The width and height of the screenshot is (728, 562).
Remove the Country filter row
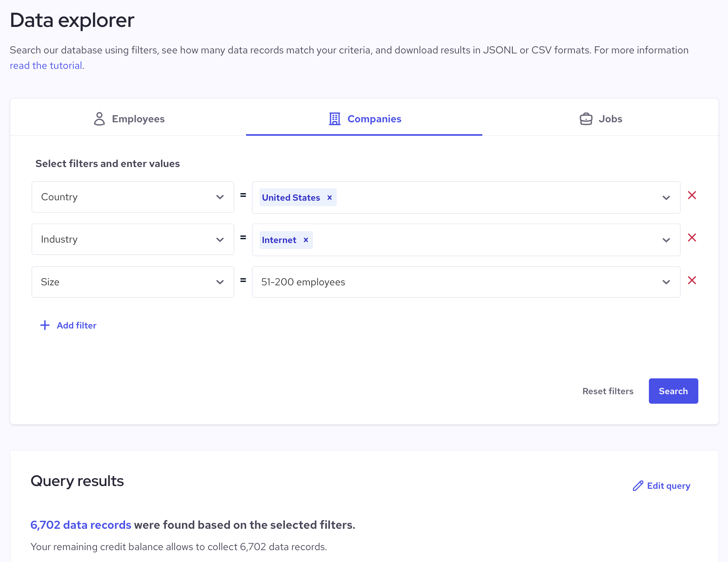point(692,195)
